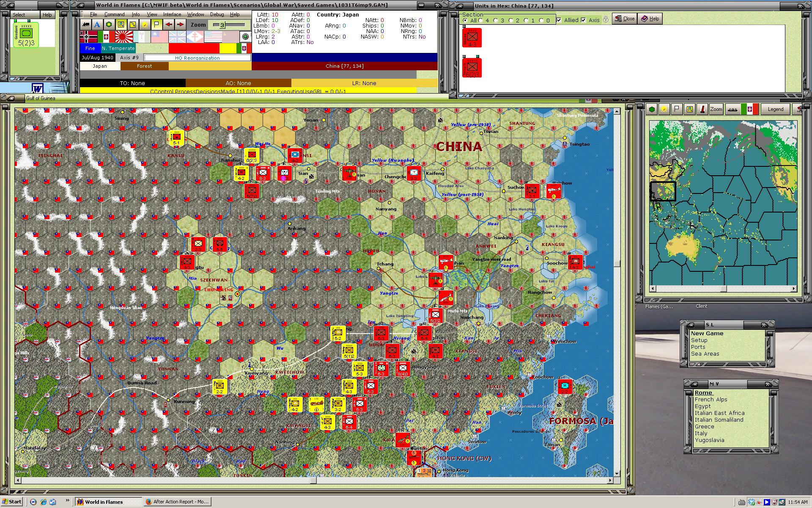
Task: Click the ships silhouette icon in minimap toolbar
Action: coord(733,109)
